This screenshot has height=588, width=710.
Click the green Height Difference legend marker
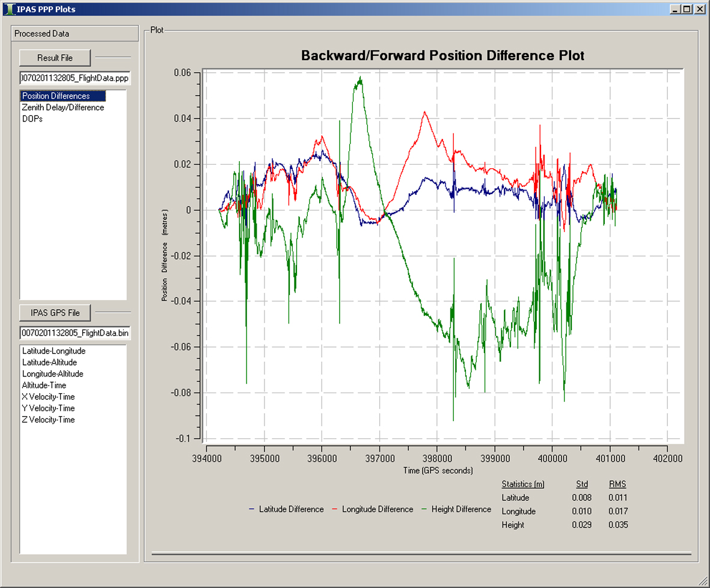424,510
